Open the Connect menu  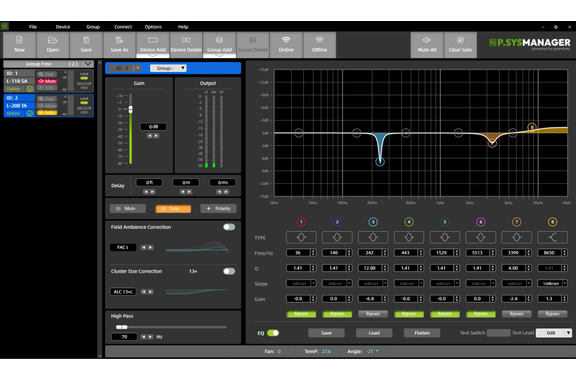coord(123,27)
